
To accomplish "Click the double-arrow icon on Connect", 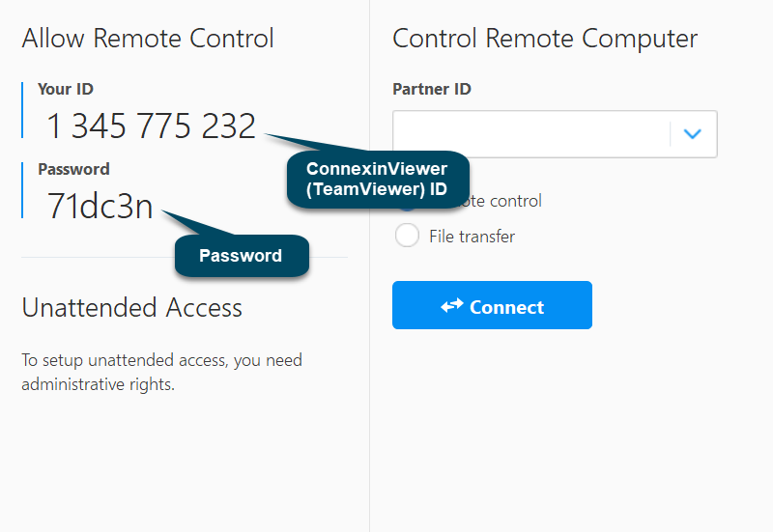I will [452, 306].
